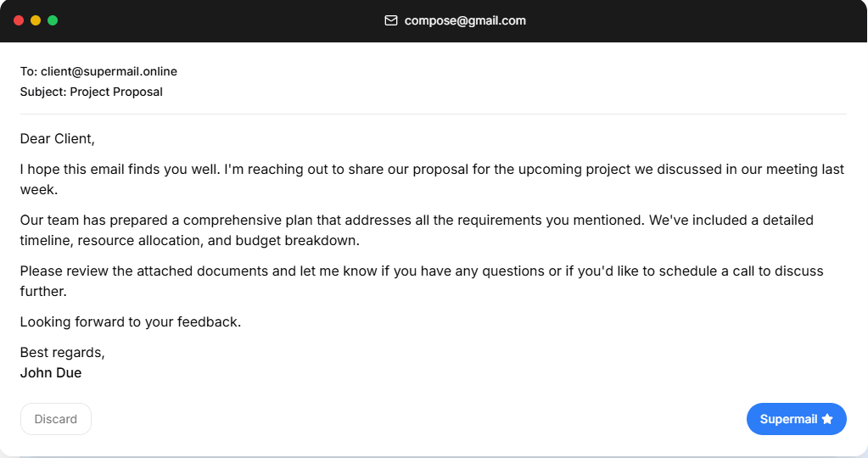Click the "Subject:" label
Image resolution: width=868 pixels, height=458 pixels.
pyautogui.click(x=43, y=92)
